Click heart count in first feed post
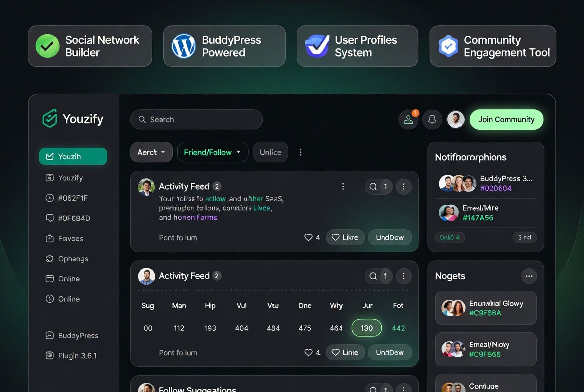This screenshot has width=584, height=392. (312, 237)
